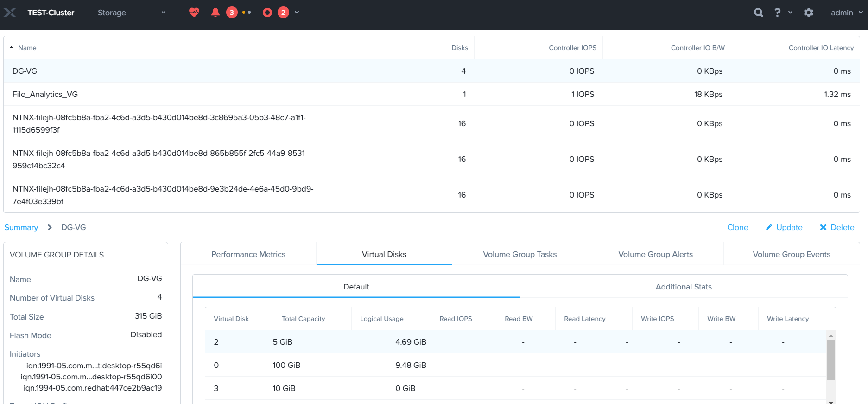Click the sort arrow beside Name column
The image size is (868, 404).
[x=12, y=47]
